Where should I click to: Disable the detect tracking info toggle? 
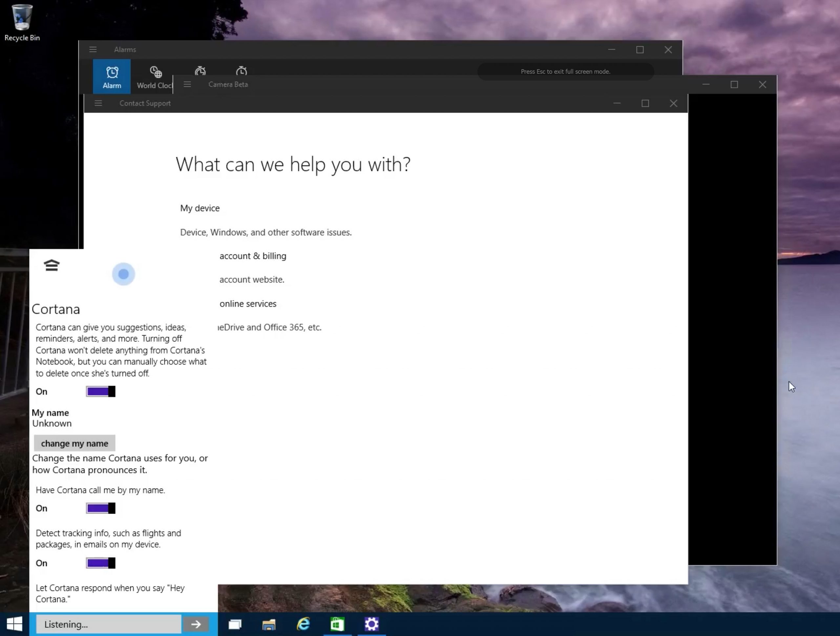tap(101, 563)
